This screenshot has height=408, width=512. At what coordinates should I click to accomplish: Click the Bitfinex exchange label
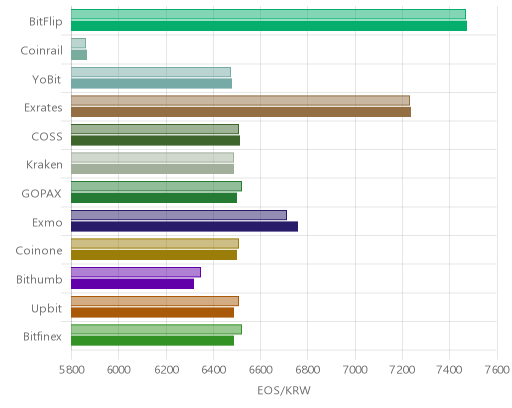click(x=42, y=336)
